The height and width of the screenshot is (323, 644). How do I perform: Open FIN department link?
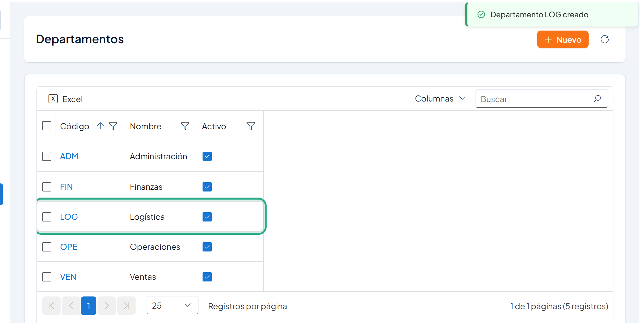pyautogui.click(x=66, y=187)
